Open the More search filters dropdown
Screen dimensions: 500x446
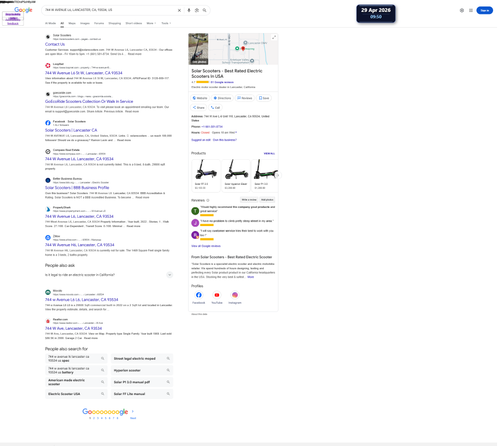tap(151, 23)
